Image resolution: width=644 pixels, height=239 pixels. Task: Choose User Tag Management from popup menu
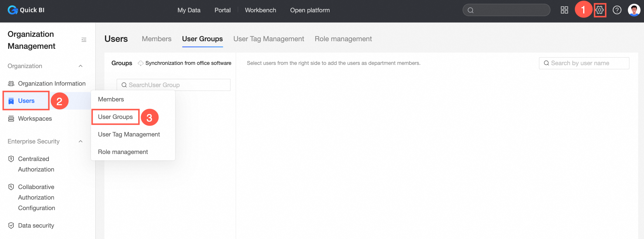coord(129,134)
